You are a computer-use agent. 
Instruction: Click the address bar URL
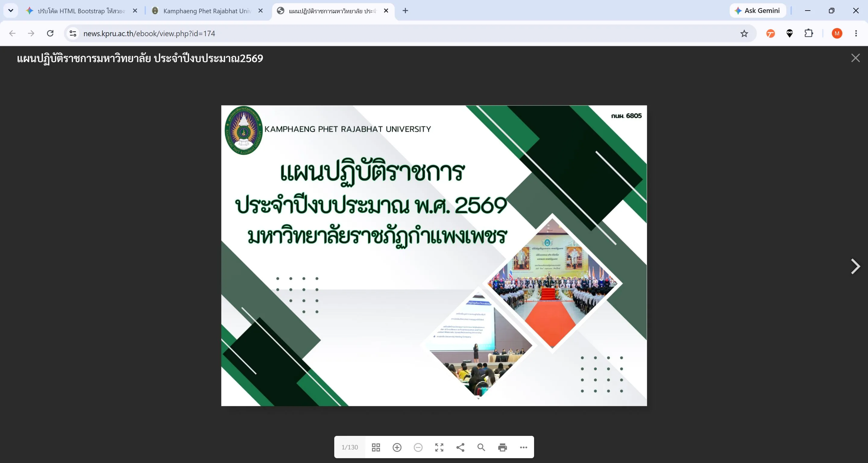(x=149, y=33)
